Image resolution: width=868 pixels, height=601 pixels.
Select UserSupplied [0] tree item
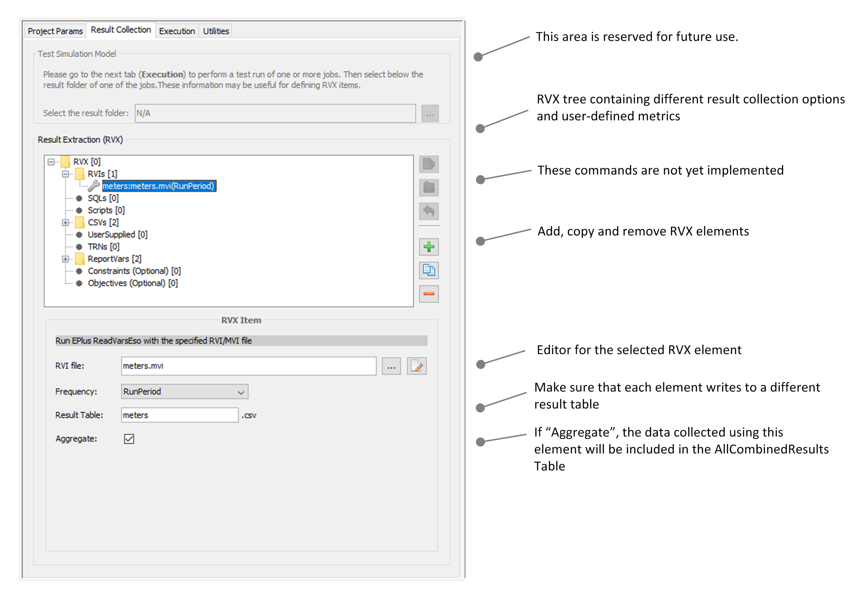pos(117,235)
